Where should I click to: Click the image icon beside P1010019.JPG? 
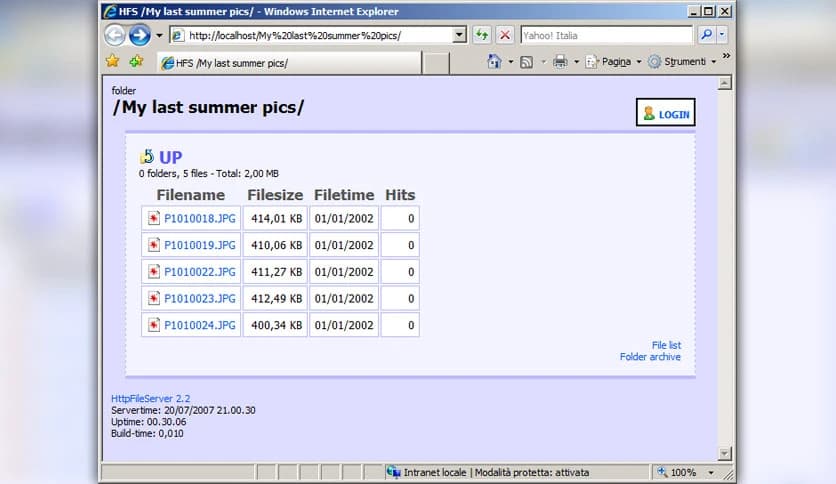coord(154,245)
